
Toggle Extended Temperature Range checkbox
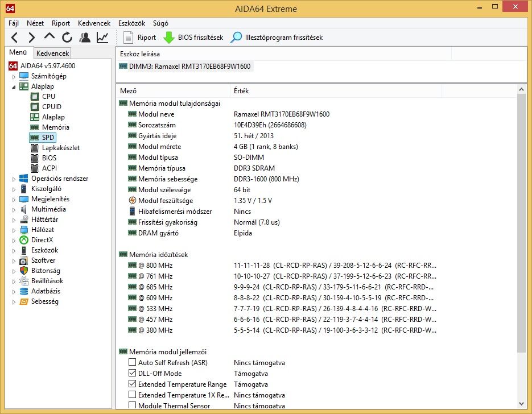coord(133,384)
